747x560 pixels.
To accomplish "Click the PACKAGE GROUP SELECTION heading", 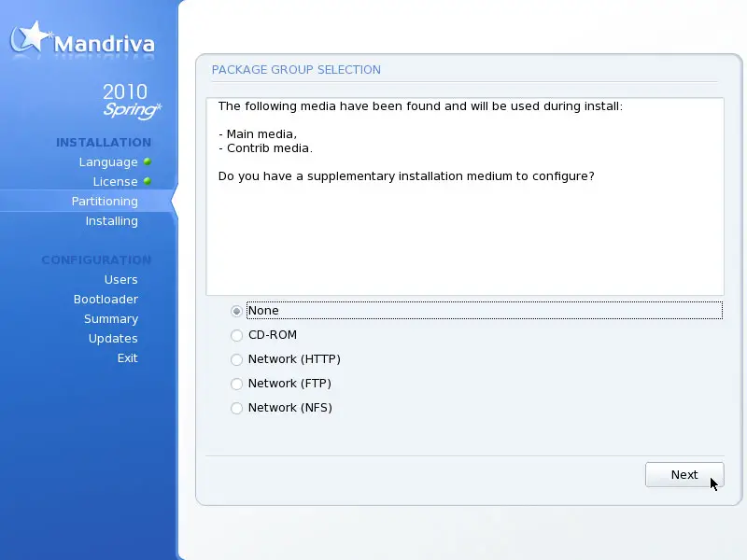I will (296, 70).
